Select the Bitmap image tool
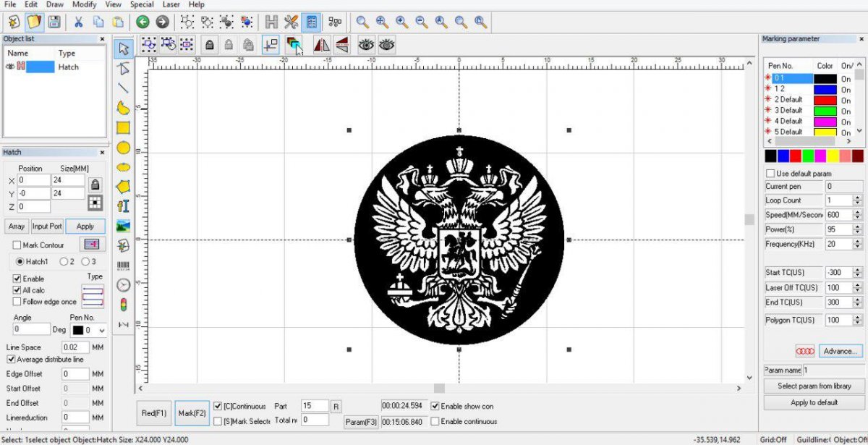Screen dimensions: 868x445 coord(123,225)
